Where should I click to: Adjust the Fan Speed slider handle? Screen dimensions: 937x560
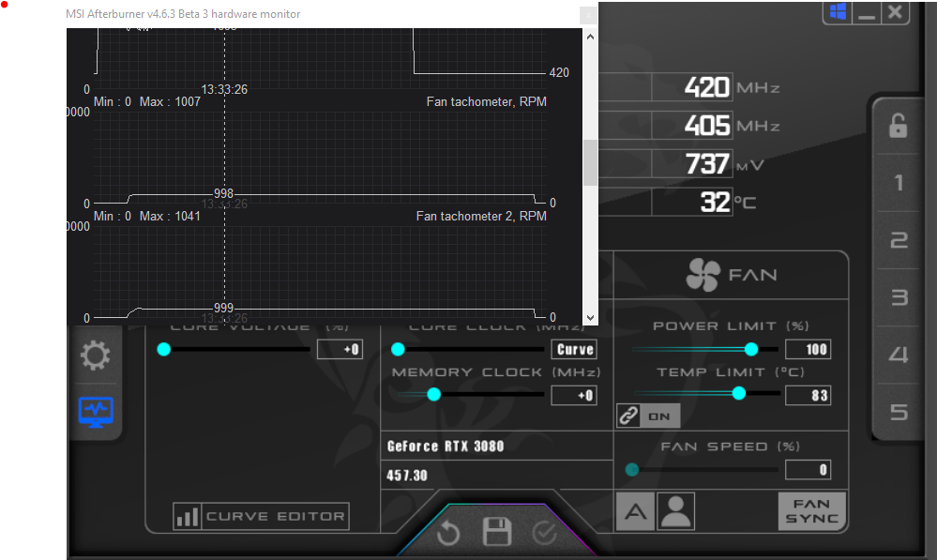pyautogui.click(x=631, y=470)
